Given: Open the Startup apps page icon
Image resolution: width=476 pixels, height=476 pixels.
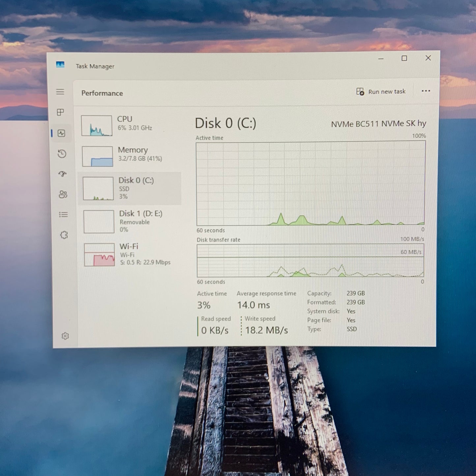Looking at the screenshot, I should point(63,174).
